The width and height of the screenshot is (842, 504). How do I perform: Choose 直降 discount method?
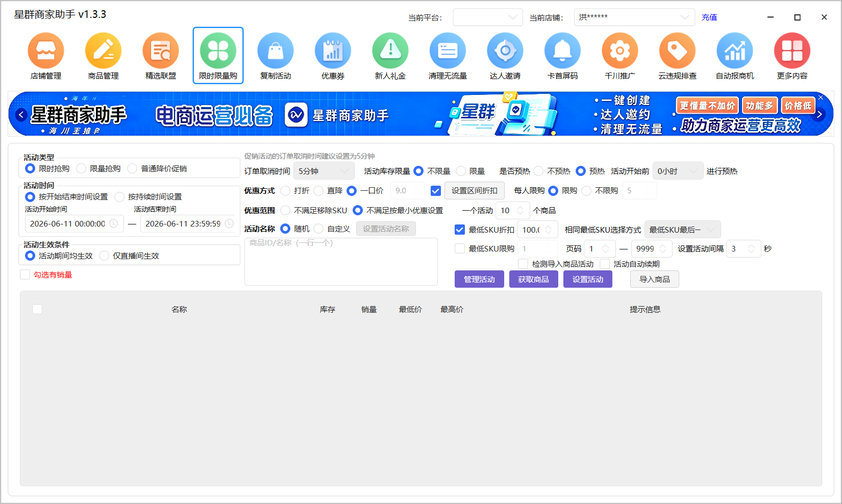pyautogui.click(x=318, y=190)
